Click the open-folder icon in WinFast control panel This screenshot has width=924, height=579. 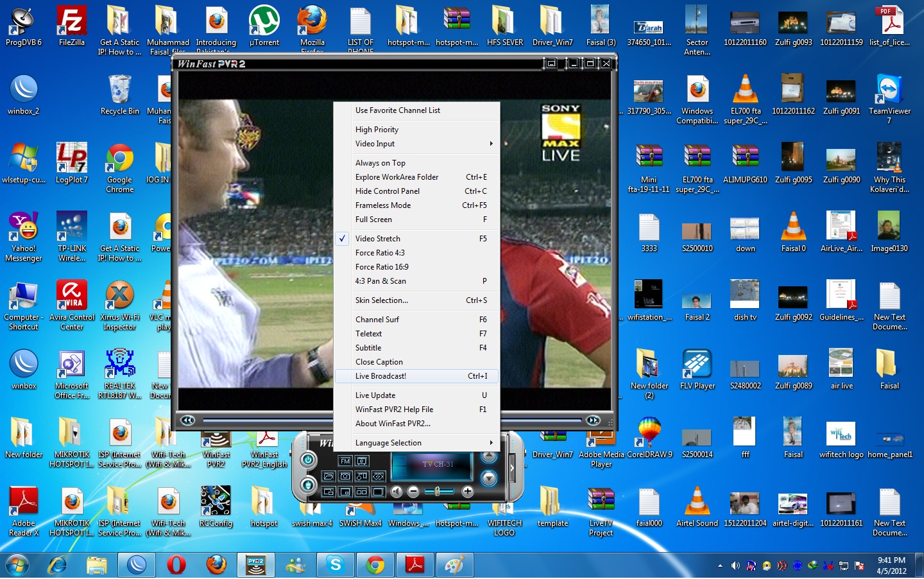329,476
